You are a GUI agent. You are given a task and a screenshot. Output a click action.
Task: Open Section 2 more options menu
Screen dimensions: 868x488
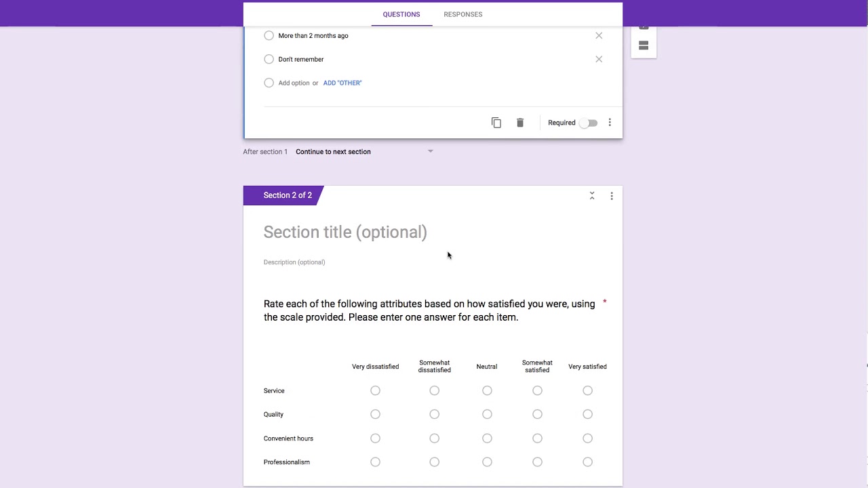click(x=612, y=196)
